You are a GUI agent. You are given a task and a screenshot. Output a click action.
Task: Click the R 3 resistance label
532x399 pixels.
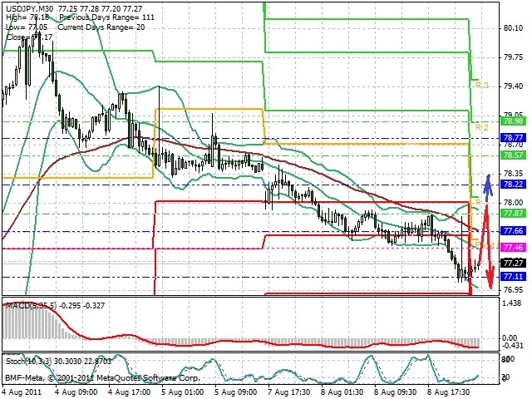point(481,85)
